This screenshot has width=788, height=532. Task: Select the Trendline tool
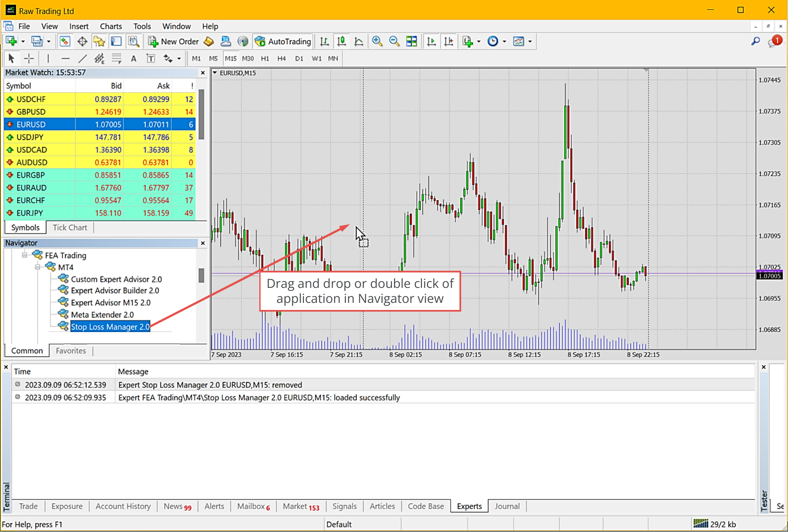click(83, 58)
